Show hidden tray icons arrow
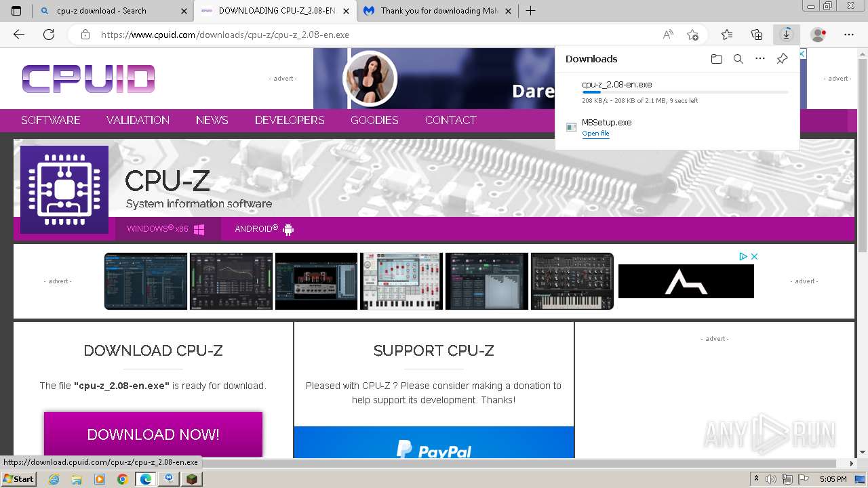868x488 pixels. click(x=756, y=479)
